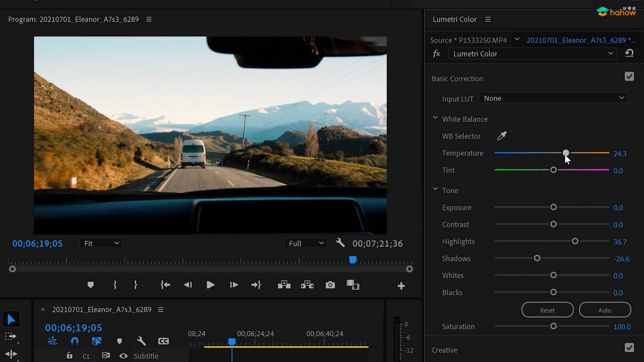Click the Export Frame camera icon

(330, 285)
